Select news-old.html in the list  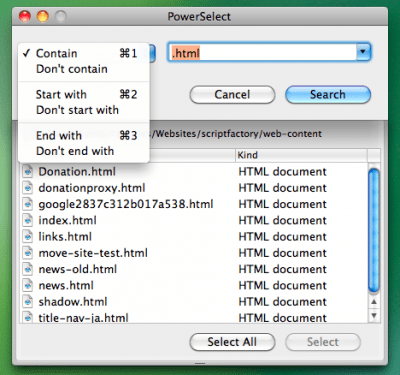click(78, 269)
